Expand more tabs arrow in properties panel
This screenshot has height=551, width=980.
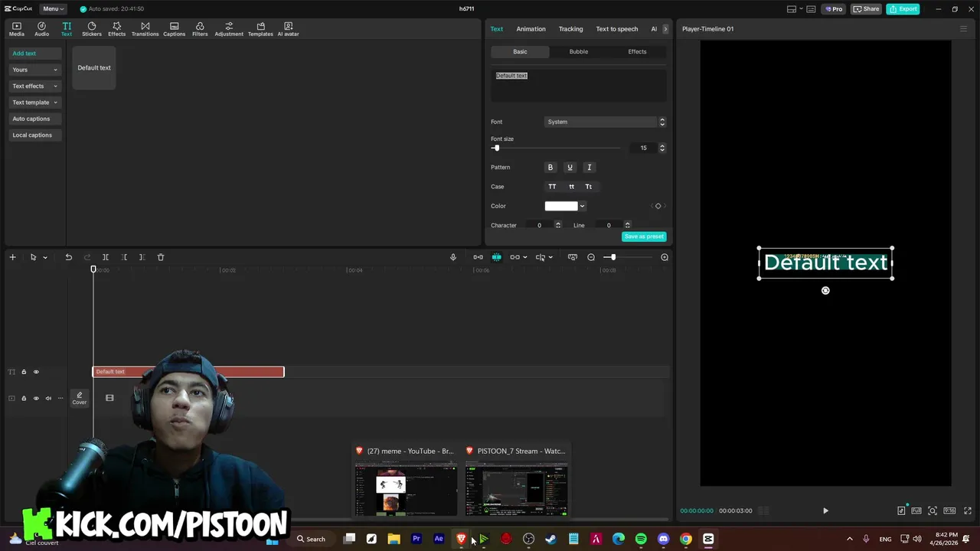tap(665, 29)
